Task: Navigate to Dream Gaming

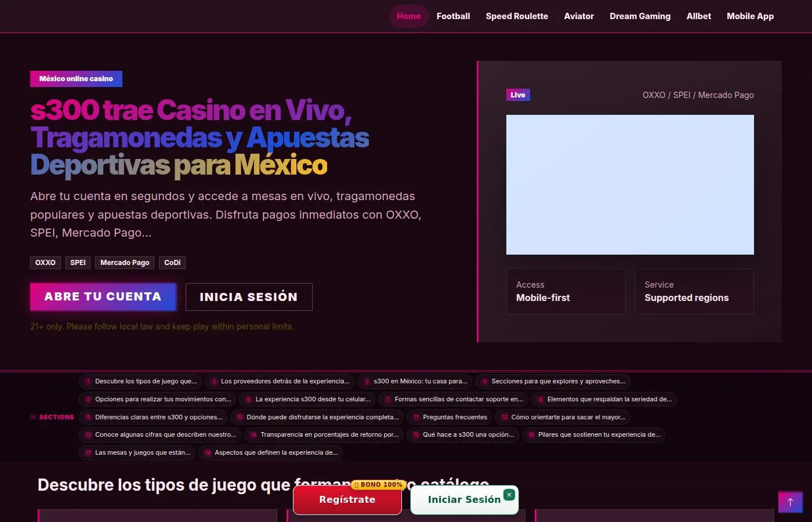Action: pyautogui.click(x=640, y=16)
